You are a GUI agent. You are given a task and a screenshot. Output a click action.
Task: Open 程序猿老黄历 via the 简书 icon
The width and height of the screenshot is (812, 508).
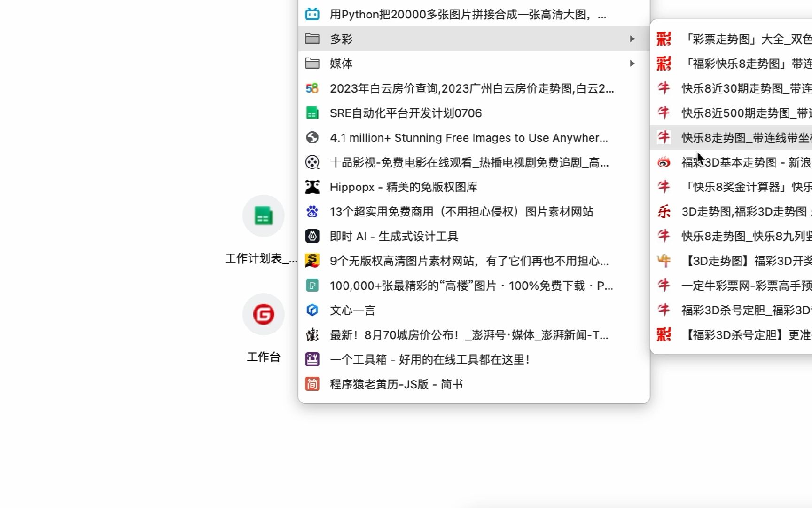(x=312, y=383)
